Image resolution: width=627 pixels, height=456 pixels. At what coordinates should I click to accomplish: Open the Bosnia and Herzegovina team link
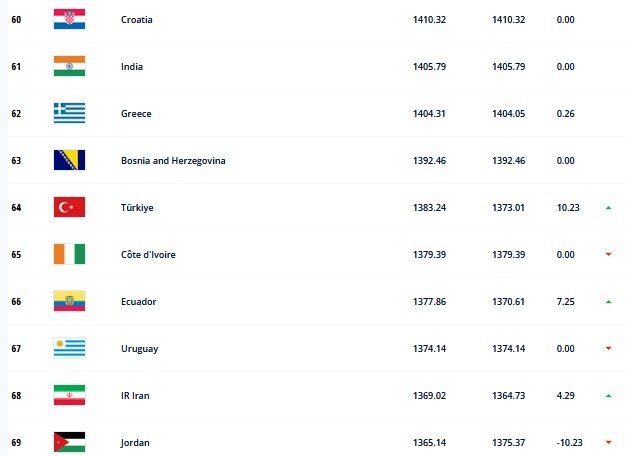172,161
